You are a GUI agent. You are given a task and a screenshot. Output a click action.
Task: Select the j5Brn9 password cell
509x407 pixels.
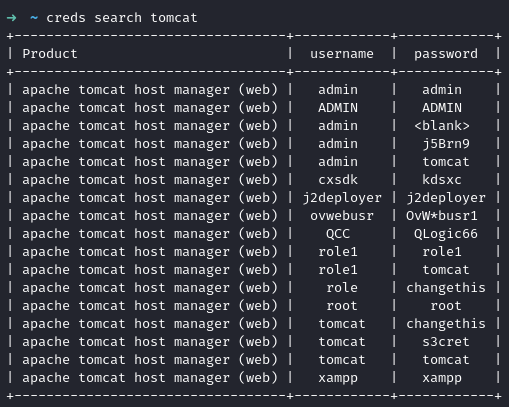click(446, 144)
